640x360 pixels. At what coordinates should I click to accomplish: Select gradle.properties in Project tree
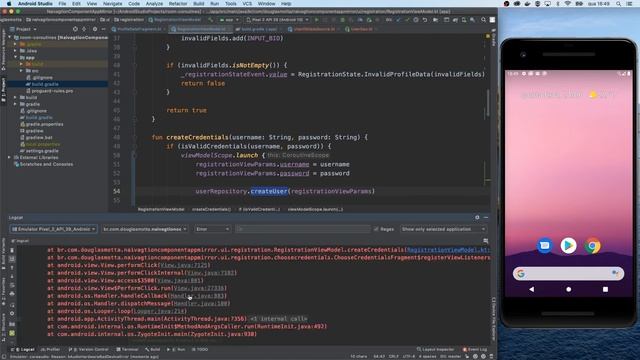(x=42, y=124)
